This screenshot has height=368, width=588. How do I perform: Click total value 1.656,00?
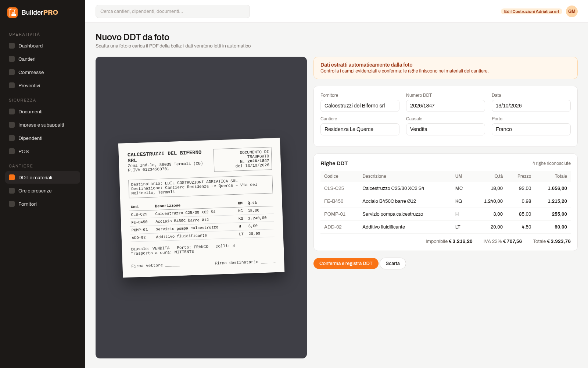[x=557, y=188]
